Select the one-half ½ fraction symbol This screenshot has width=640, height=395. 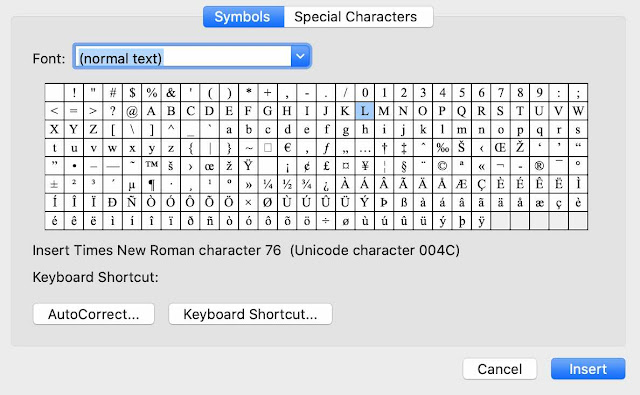287,184
